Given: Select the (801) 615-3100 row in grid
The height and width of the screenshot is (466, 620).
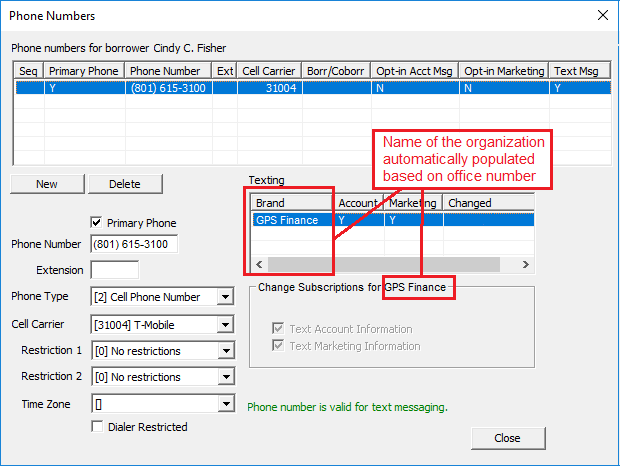Looking at the screenshot, I should point(168,88).
